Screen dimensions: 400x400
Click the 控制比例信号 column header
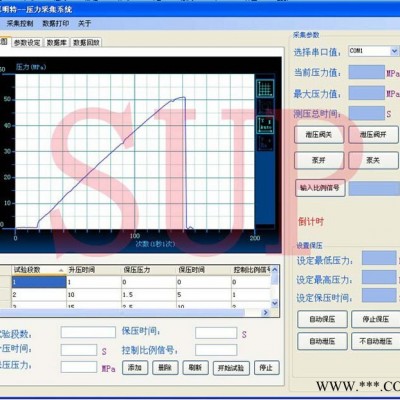(x=251, y=270)
